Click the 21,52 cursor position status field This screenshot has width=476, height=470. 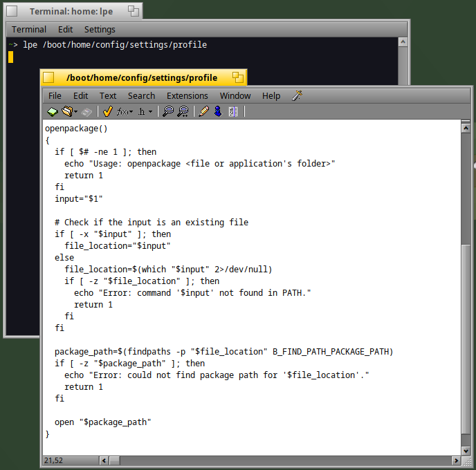click(71, 460)
